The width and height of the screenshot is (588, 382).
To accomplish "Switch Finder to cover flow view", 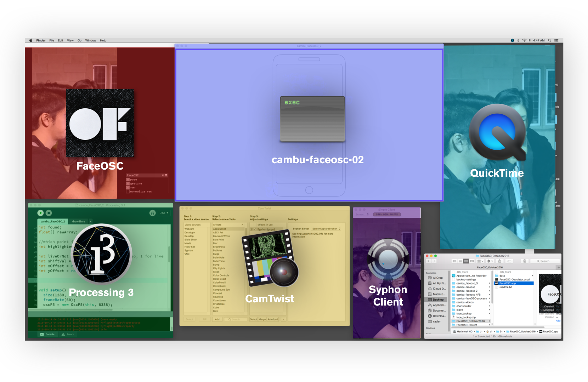I will (472, 261).
